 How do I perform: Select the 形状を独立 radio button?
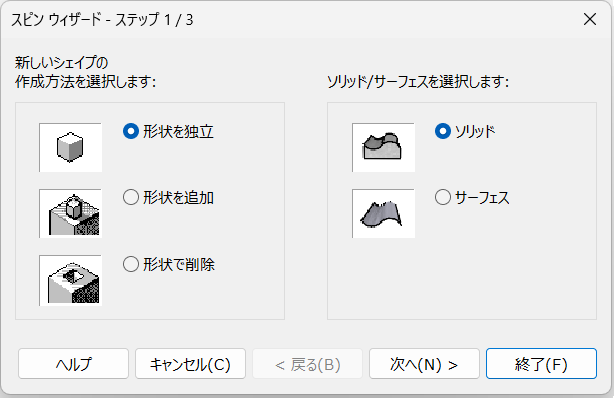click(131, 131)
